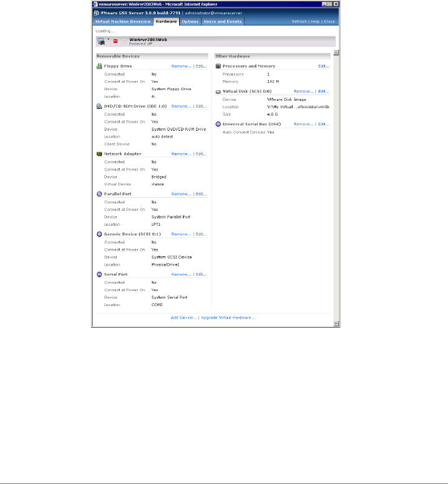Screen dimensions: 448x484
Task: Remove the Serial Port
Action: tap(181, 274)
